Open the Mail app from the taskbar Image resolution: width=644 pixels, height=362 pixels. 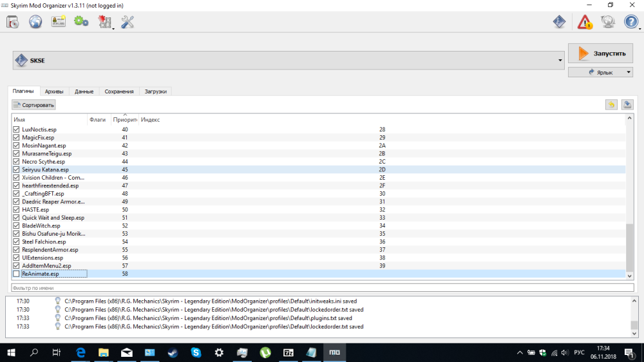126,352
